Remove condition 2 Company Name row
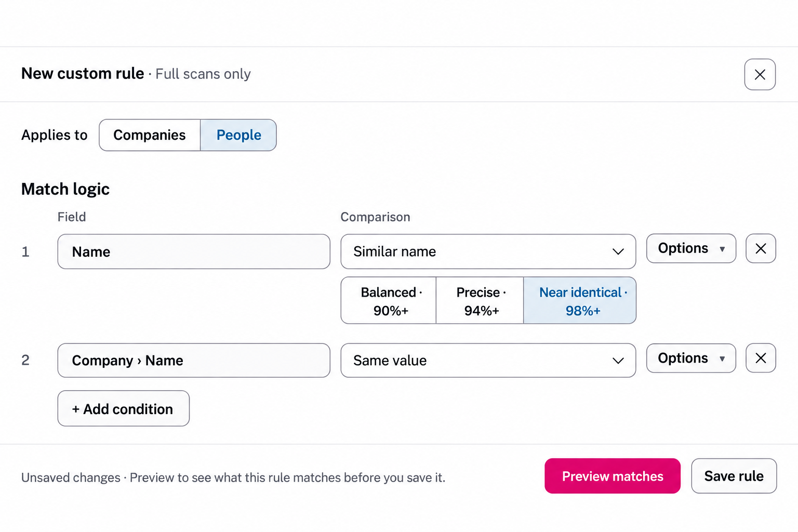 click(761, 358)
